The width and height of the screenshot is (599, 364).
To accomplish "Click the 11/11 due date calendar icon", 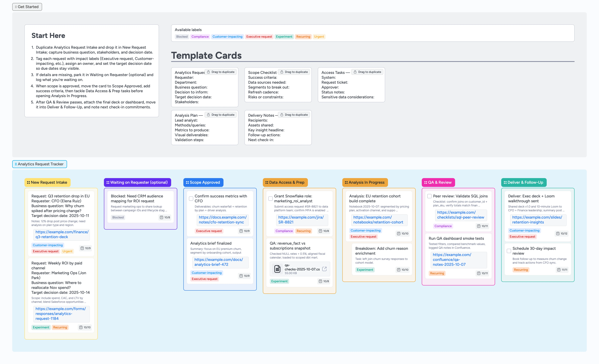I will coord(559,270).
